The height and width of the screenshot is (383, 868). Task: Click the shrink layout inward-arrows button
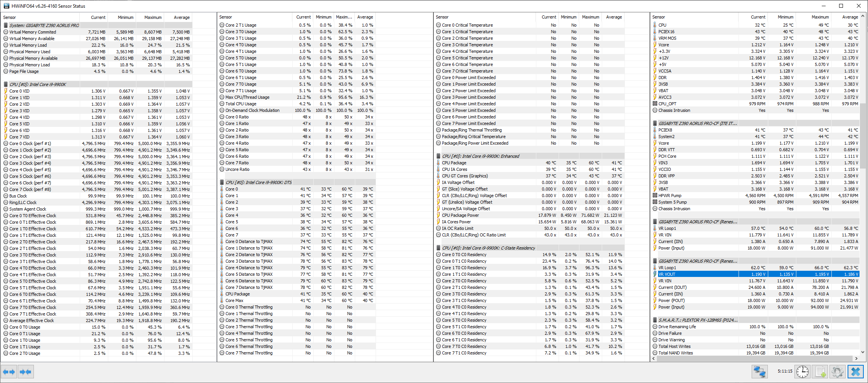point(25,372)
